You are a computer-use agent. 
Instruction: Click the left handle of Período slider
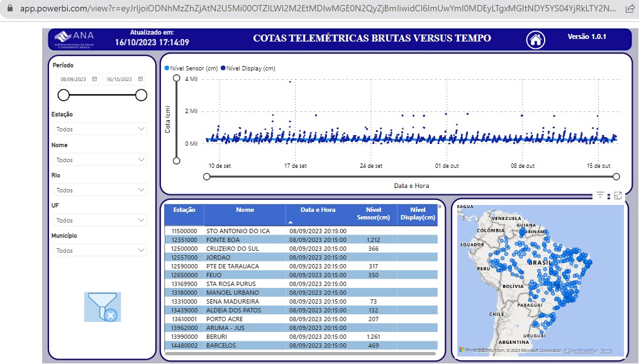(x=64, y=95)
